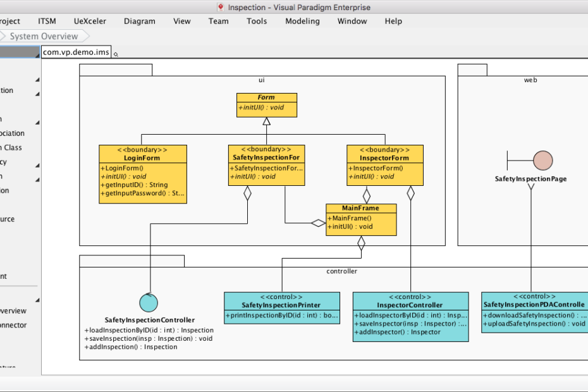Click the search magnifier beside the diagram tab
Image resolution: width=588 pixels, height=392 pixels.
(115, 54)
